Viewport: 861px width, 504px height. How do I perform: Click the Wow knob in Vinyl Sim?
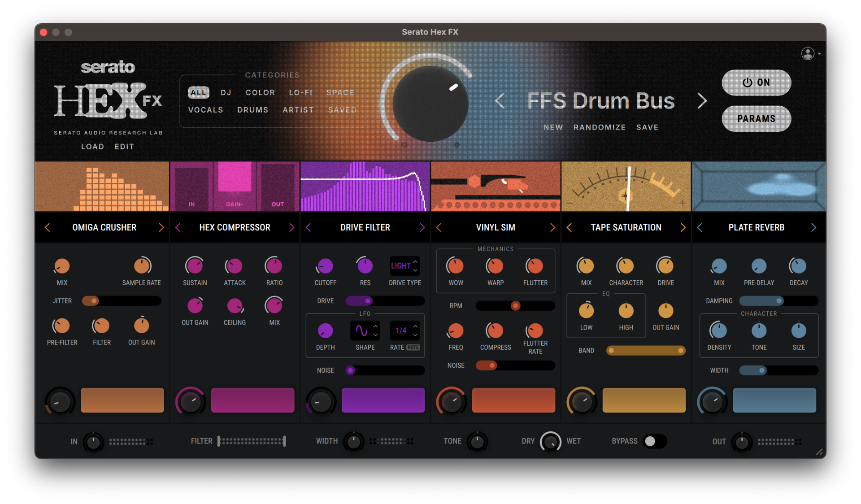455,265
